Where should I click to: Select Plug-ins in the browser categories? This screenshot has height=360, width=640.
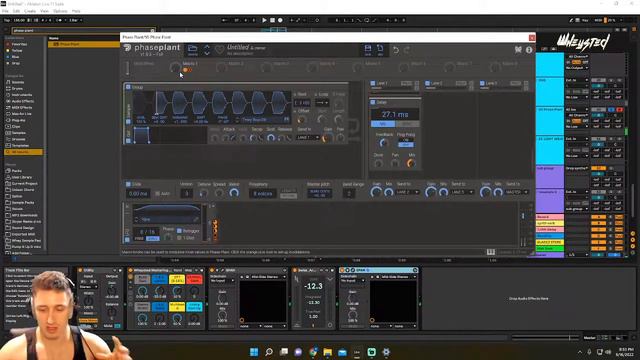point(19,120)
